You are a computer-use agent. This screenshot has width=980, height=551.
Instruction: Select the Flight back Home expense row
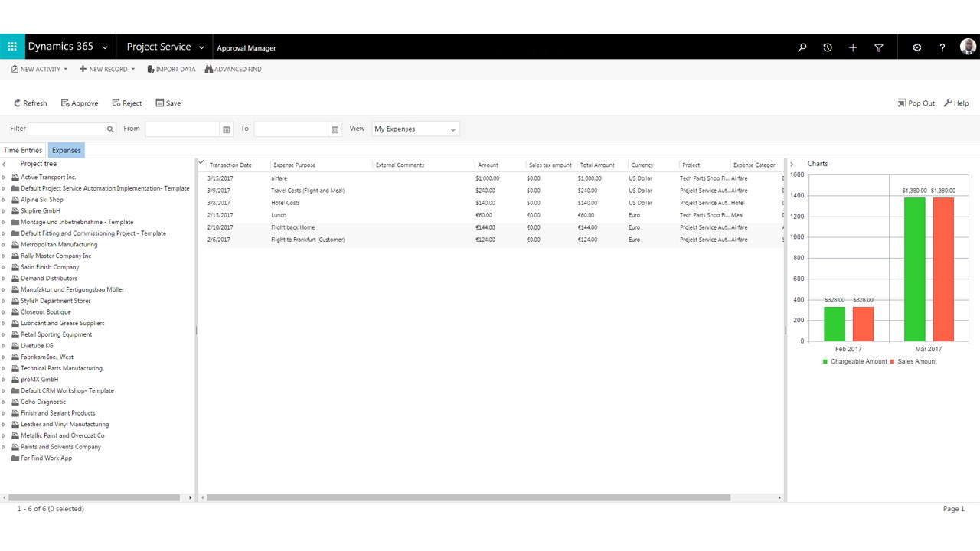pos(491,227)
